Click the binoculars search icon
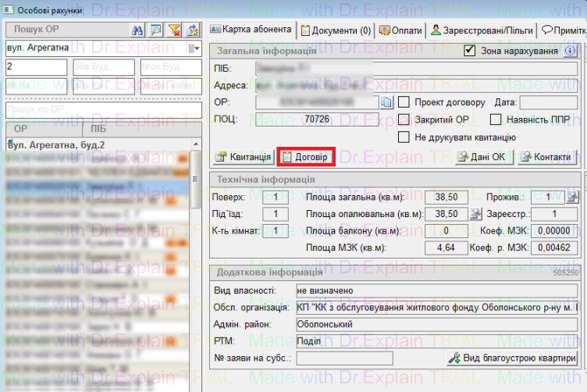 pyautogui.click(x=136, y=30)
